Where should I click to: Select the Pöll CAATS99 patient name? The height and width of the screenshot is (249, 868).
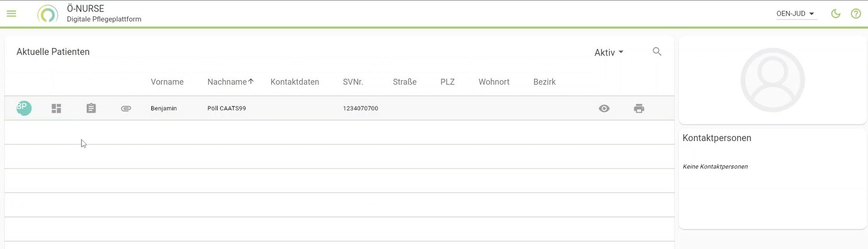(x=226, y=108)
